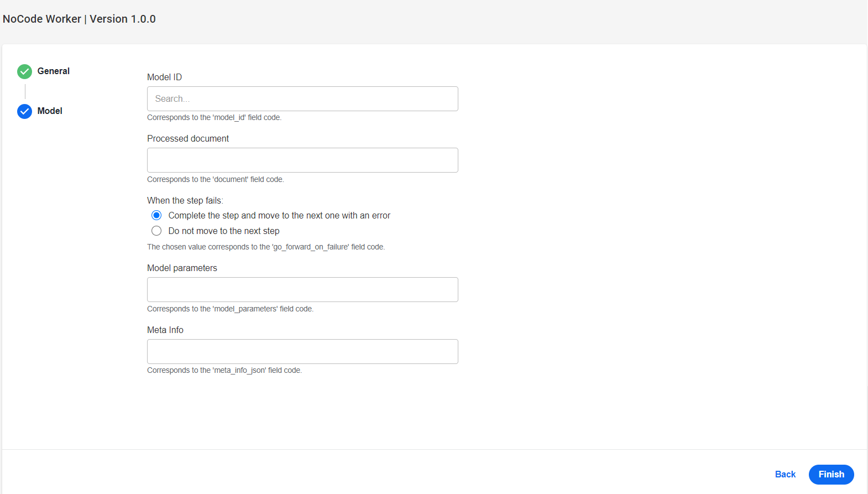The image size is (868, 494).
Task: Click the 'model_id' field code hint text
Action: click(214, 117)
